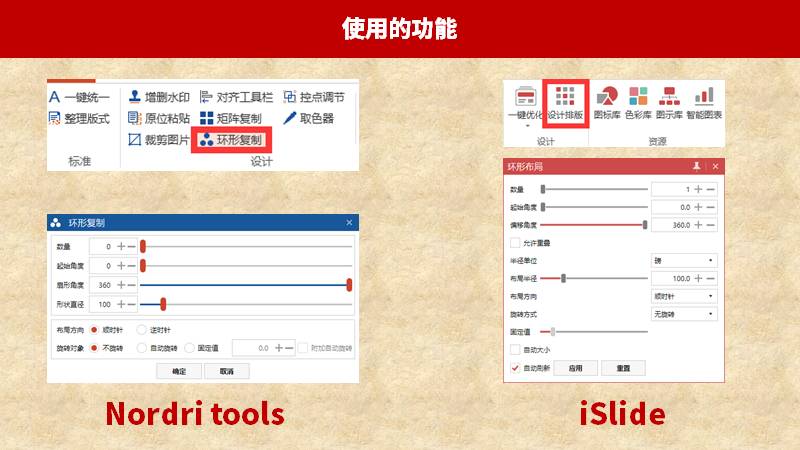
Task: Decrease 形状直径 using the minus button
Action: pos(132,304)
